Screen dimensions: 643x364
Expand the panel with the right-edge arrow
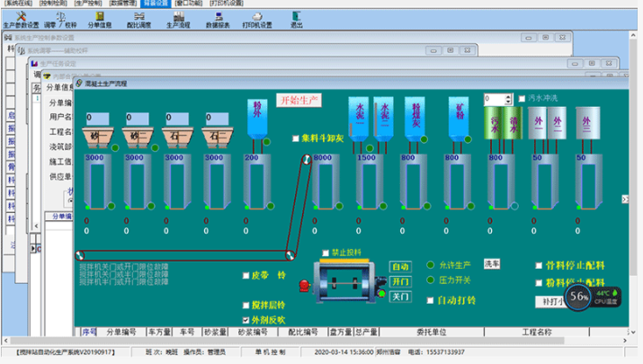[625, 200]
